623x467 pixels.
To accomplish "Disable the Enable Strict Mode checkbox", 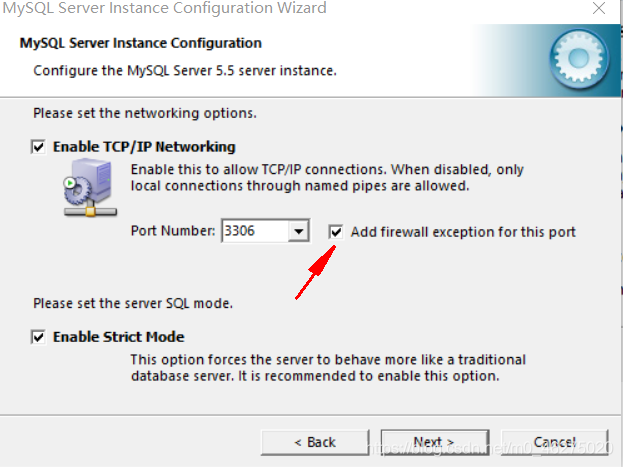I will tap(39, 337).
